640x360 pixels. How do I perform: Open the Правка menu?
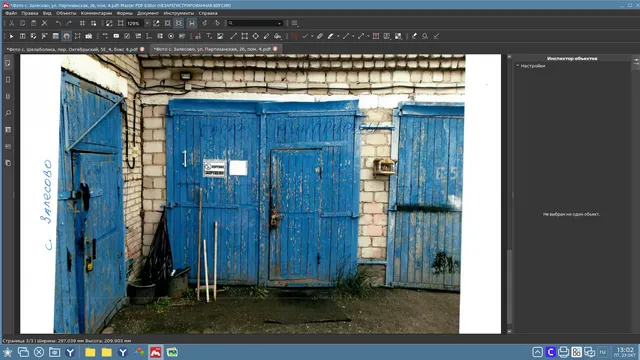pyautogui.click(x=30, y=13)
